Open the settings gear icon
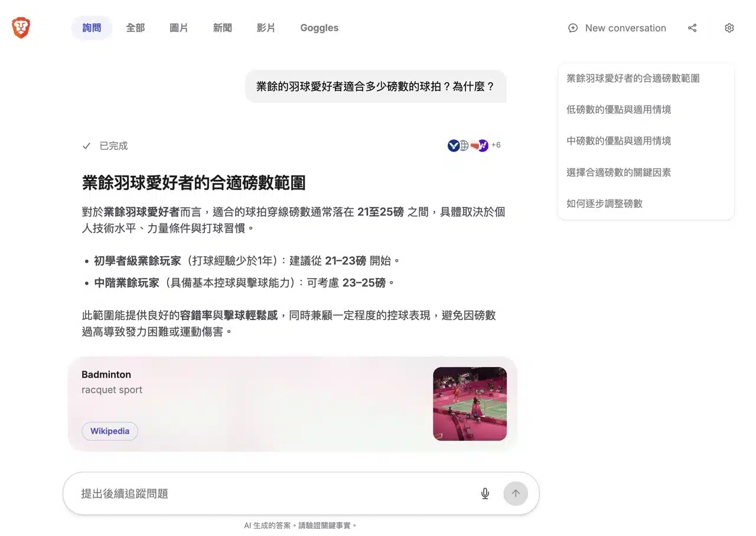 [729, 28]
